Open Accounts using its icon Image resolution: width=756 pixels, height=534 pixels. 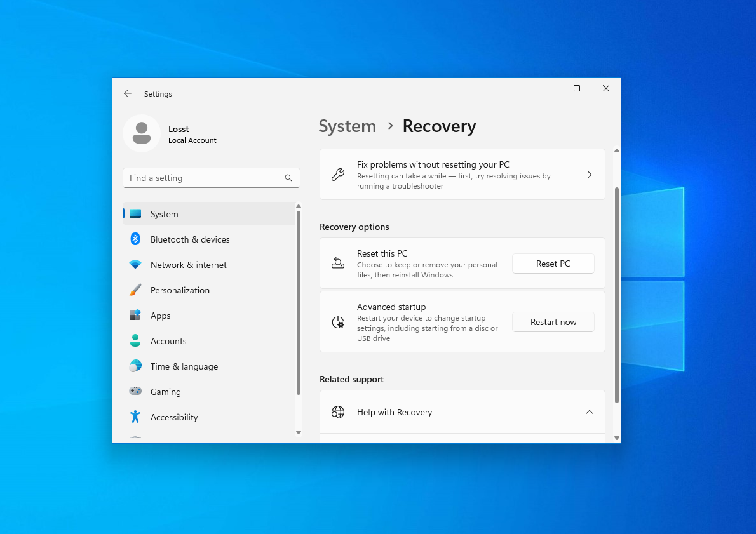point(135,341)
